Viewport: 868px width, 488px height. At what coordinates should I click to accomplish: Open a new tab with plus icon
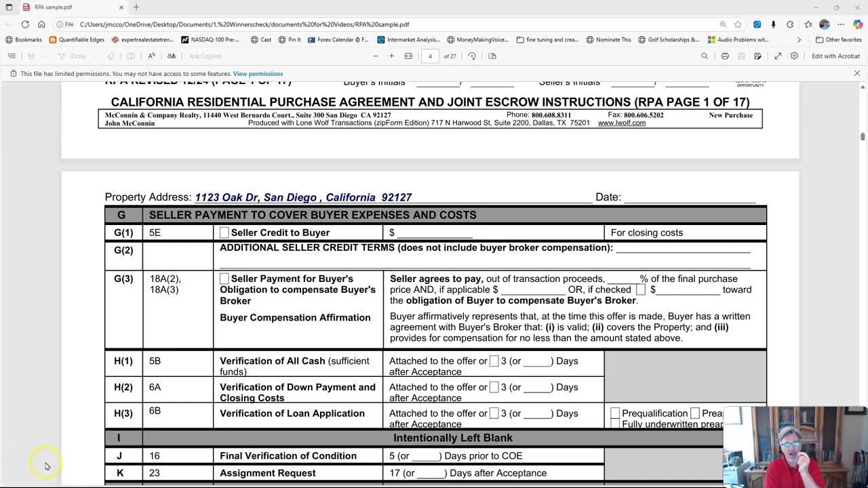coord(136,7)
